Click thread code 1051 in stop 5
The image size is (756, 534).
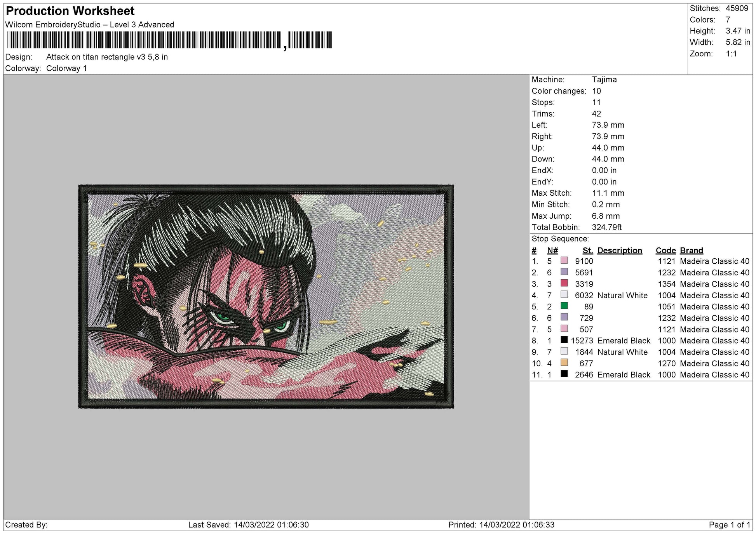[x=667, y=307]
